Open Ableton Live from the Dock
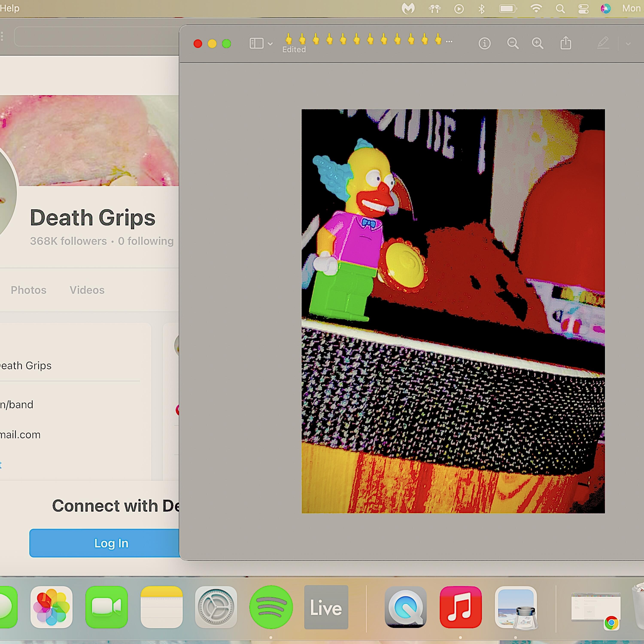Viewport: 644px width, 644px height. coord(326,607)
